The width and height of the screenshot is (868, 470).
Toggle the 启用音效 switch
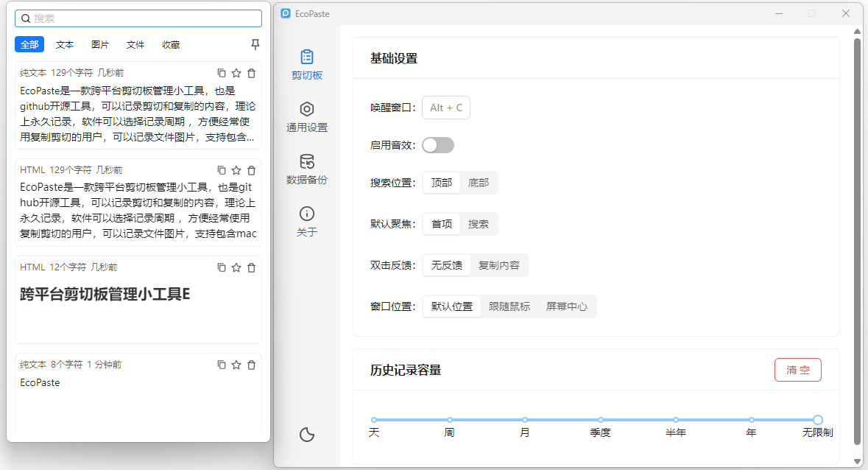[x=438, y=145]
